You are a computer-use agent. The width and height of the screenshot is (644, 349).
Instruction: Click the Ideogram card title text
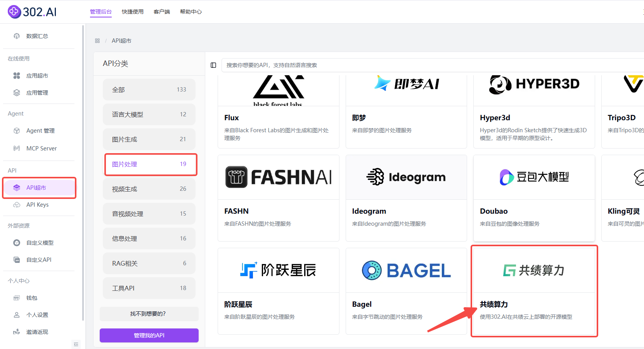[x=369, y=211]
